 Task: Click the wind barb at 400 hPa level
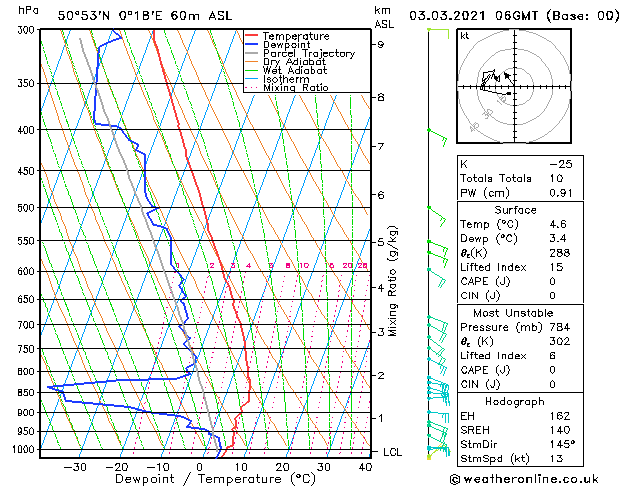[437, 138]
